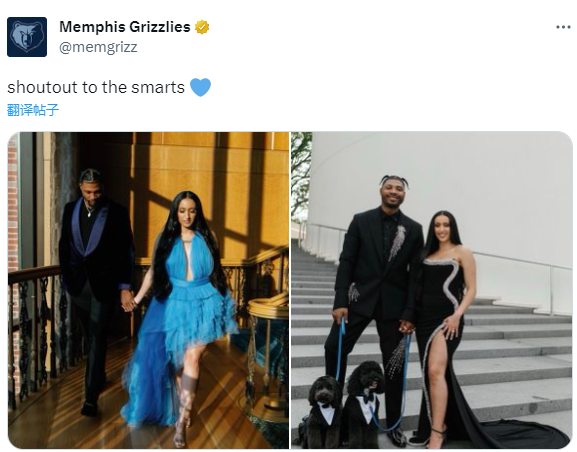Select the tweet text 'shoutout to the smarts'
Viewport: 577px width, 452px height.
96,88
